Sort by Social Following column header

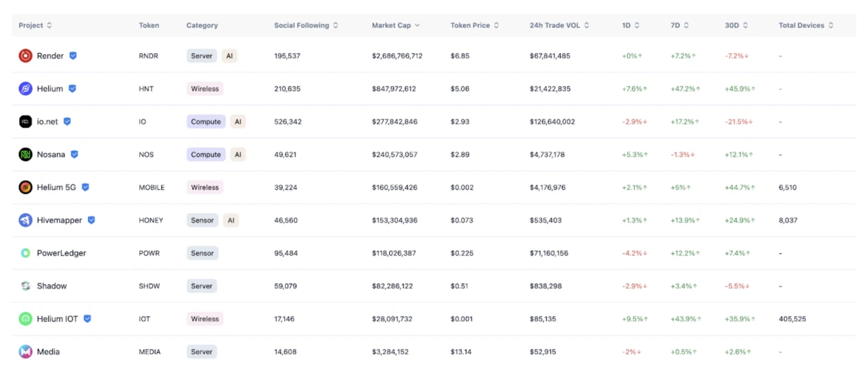[306, 25]
